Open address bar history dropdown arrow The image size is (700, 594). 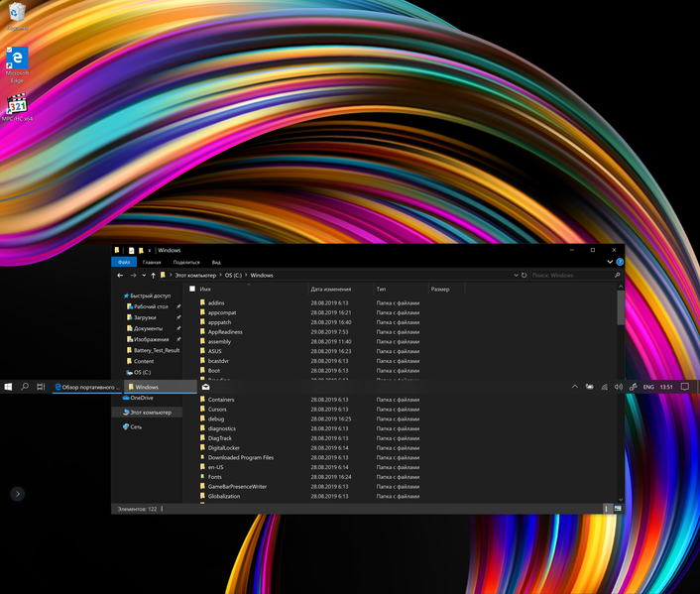click(x=514, y=275)
